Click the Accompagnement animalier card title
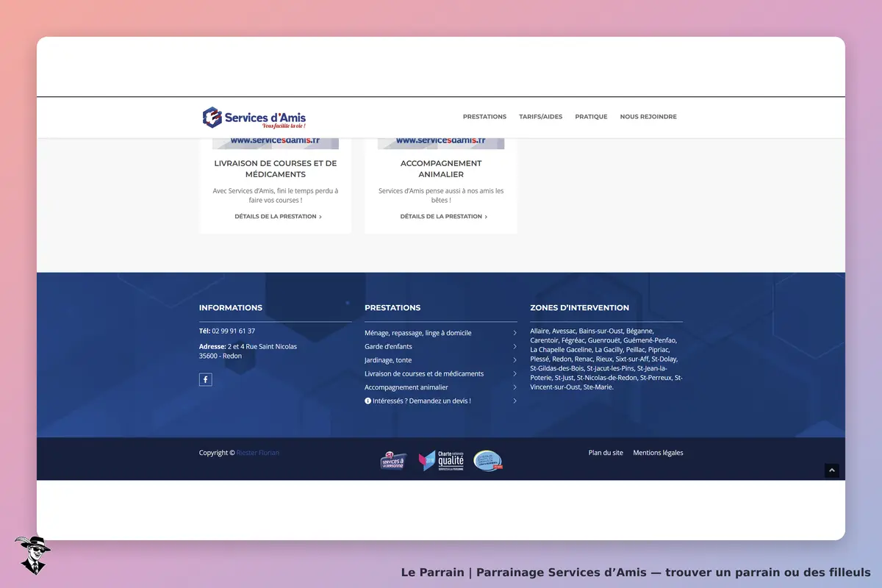882x588 pixels. pyautogui.click(x=441, y=169)
